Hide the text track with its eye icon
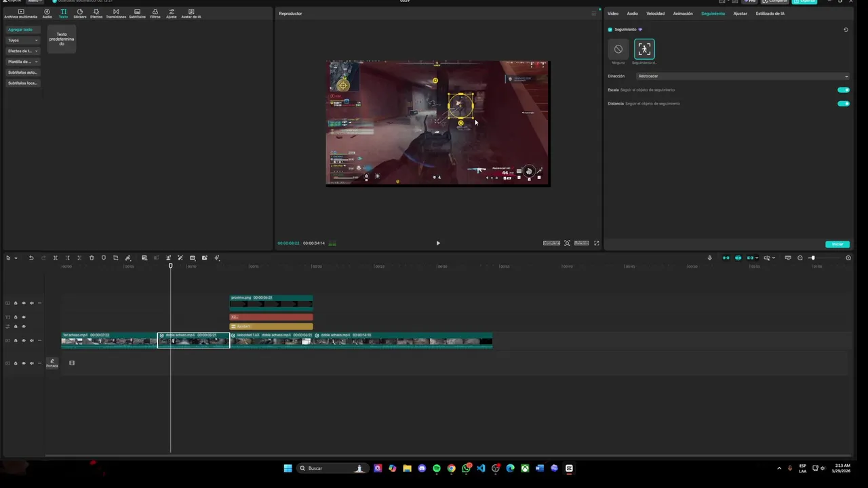This screenshot has height=488, width=868. point(24,317)
